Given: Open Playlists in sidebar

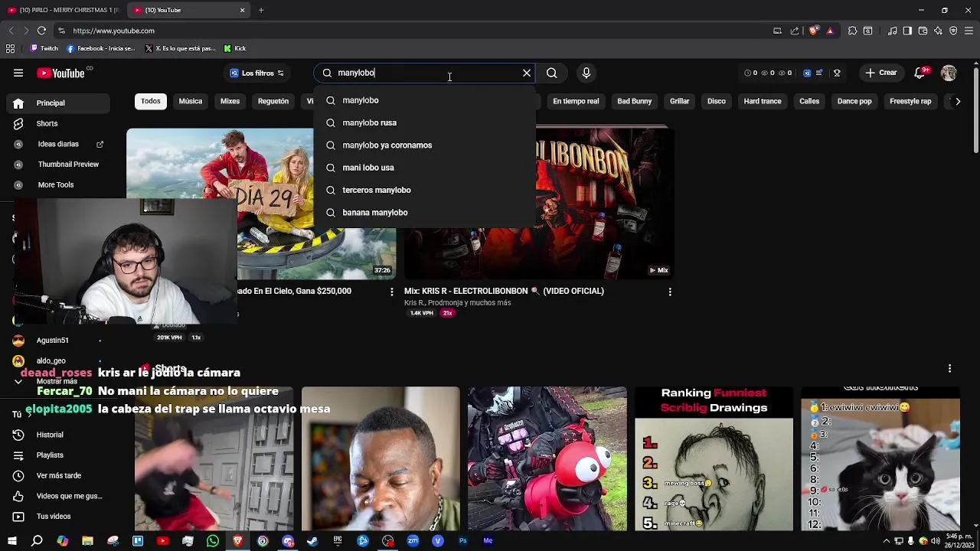Looking at the screenshot, I should coord(59,455).
